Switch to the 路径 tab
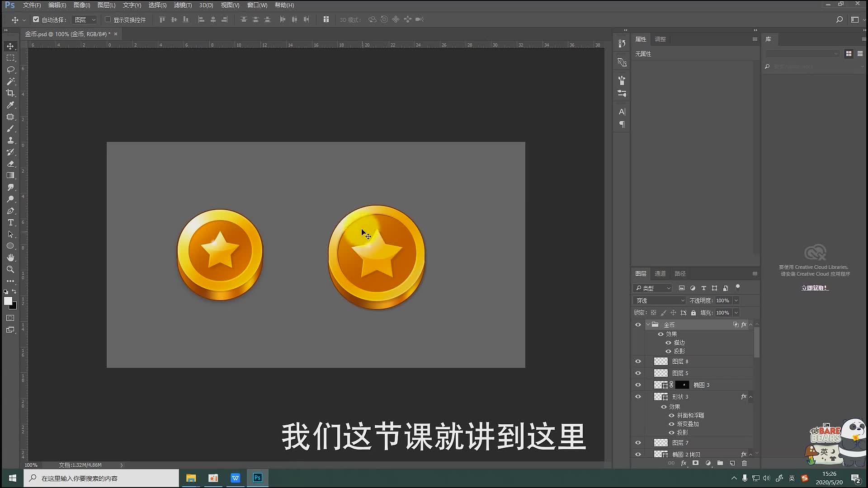 [x=680, y=273]
